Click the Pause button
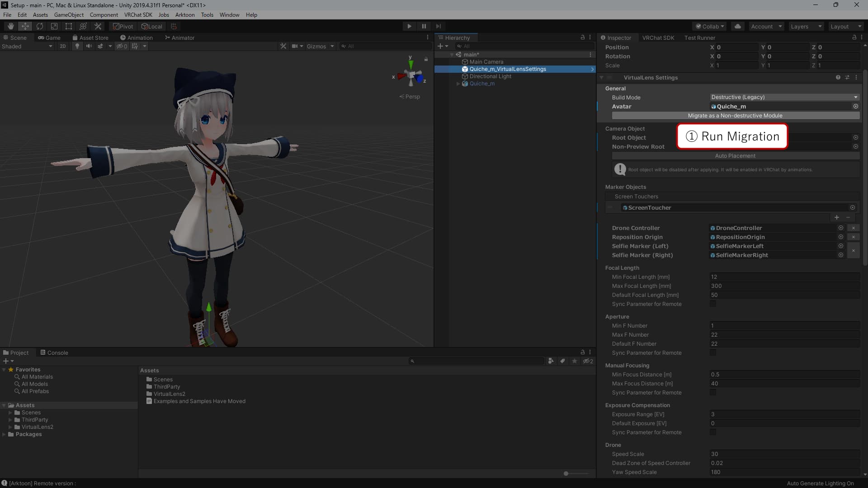Viewport: 868px width, 488px height. (x=424, y=26)
